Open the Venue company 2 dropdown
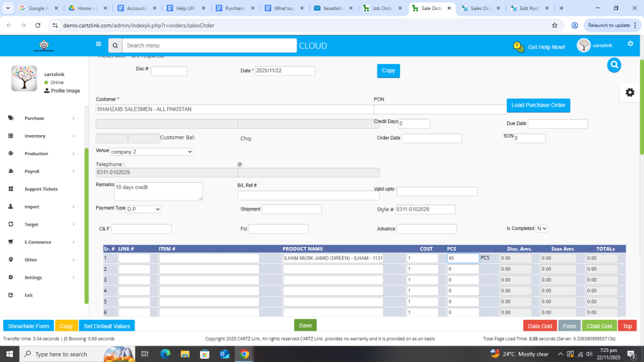Viewport: 644px width, 362px height. pyautogui.click(x=152, y=151)
